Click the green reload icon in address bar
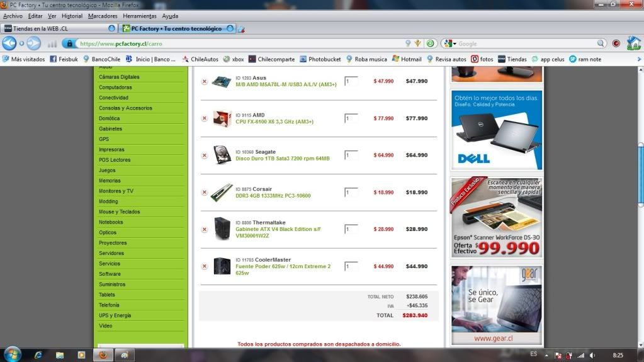This screenshot has width=644, height=362. click(431, 43)
